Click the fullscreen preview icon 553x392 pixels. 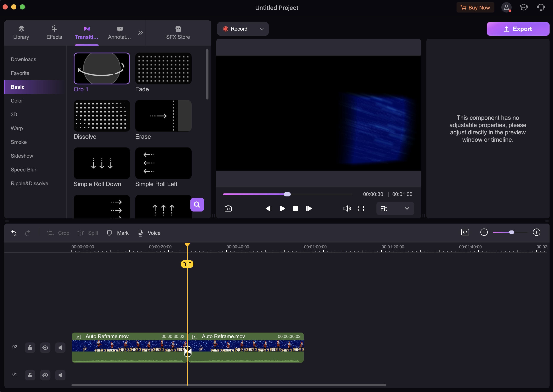[361, 208]
